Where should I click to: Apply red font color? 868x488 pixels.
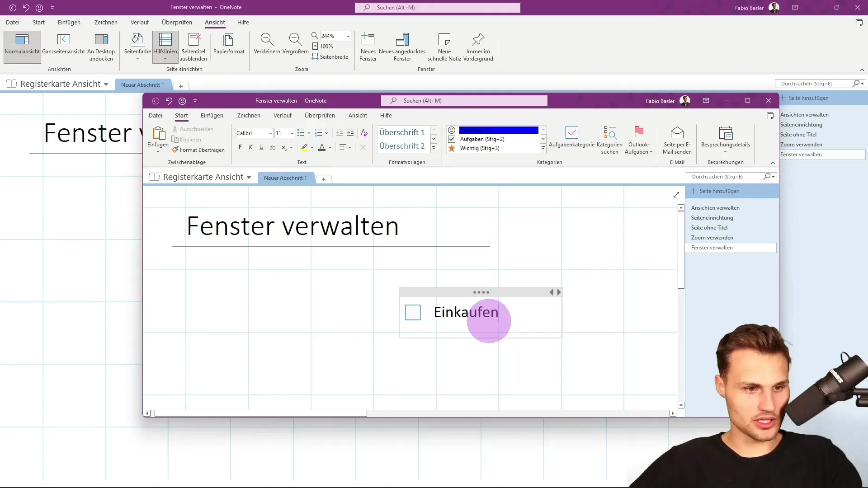point(322,147)
